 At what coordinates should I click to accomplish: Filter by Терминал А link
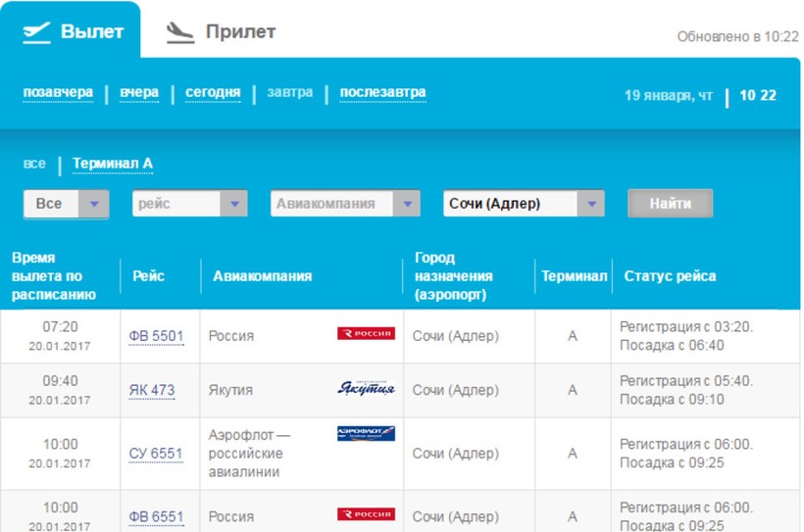coord(113,164)
